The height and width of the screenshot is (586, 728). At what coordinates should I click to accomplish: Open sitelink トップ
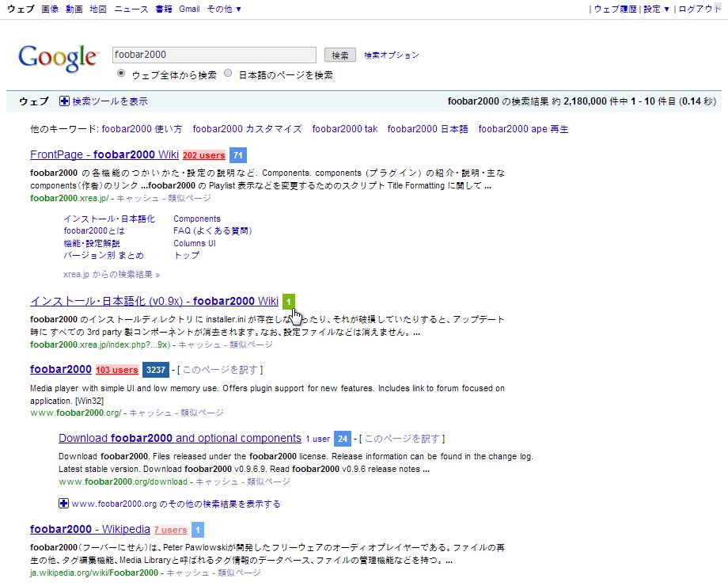coord(187,256)
